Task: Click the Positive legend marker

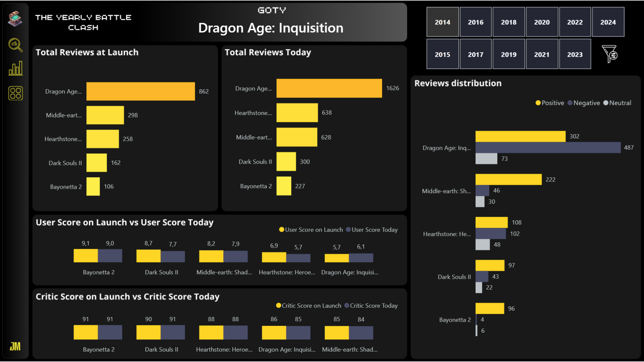Action: (x=538, y=103)
